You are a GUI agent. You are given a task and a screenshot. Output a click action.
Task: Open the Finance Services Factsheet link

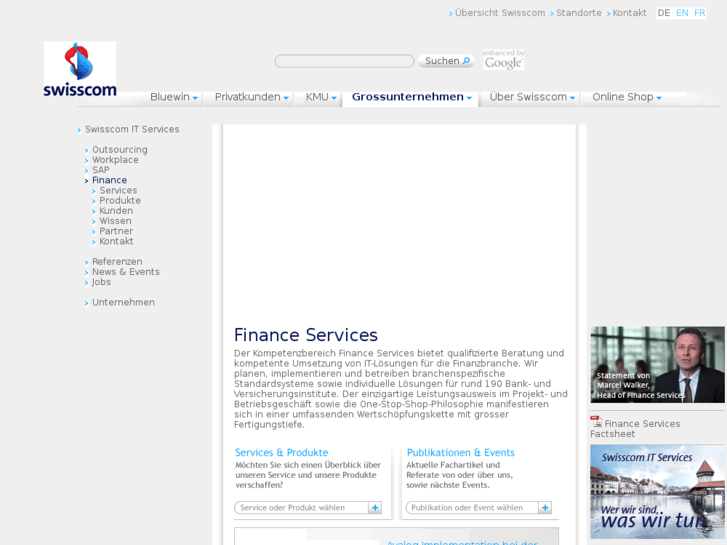click(x=635, y=429)
